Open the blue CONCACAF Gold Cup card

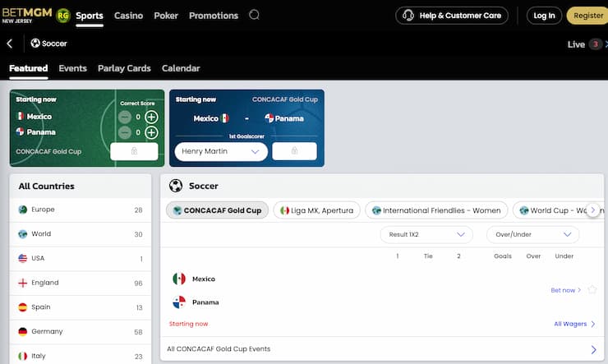(246, 128)
